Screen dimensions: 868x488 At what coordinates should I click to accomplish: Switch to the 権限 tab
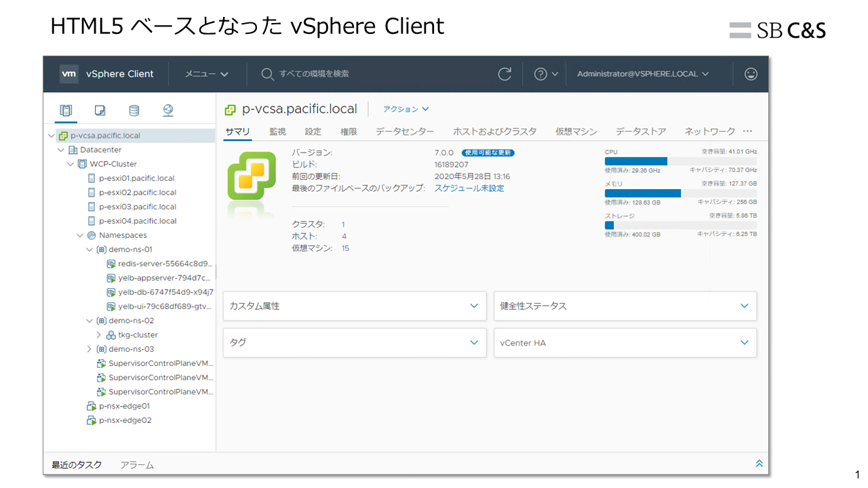pyautogui.click(x=349, y=131)
